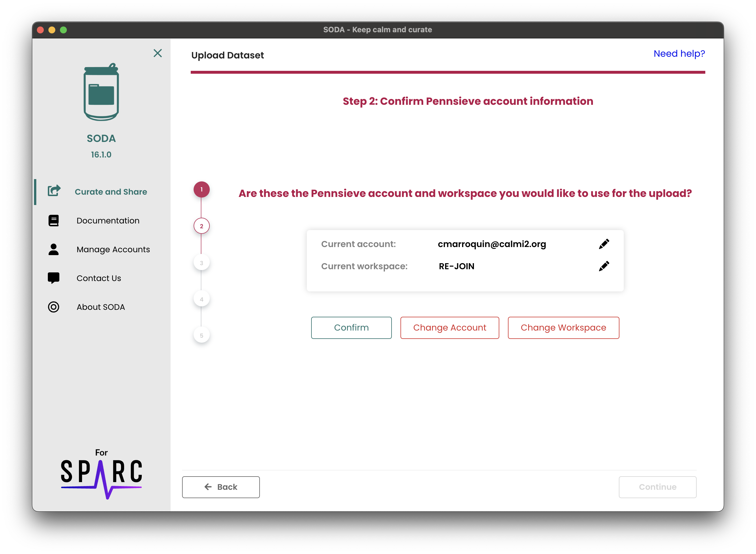Go to Manage Accounts
The width and height of the screenshot is (756, 554).
[x=113, y=249]
